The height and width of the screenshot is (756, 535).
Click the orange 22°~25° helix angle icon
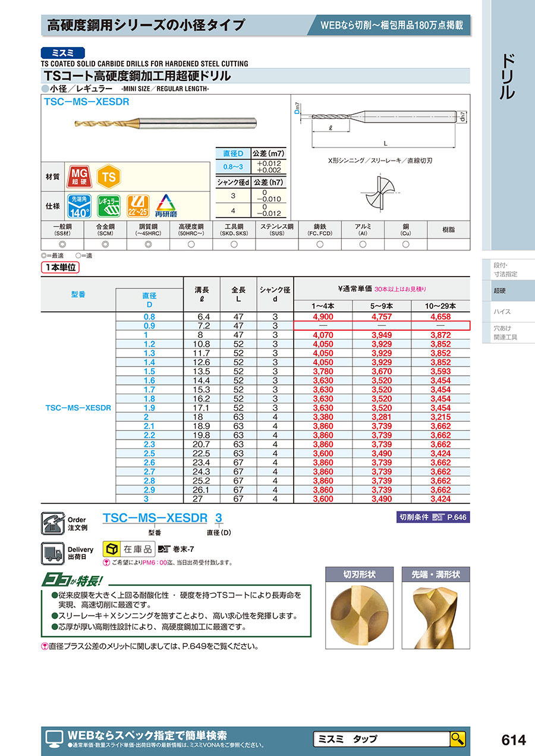click(137, 206)
